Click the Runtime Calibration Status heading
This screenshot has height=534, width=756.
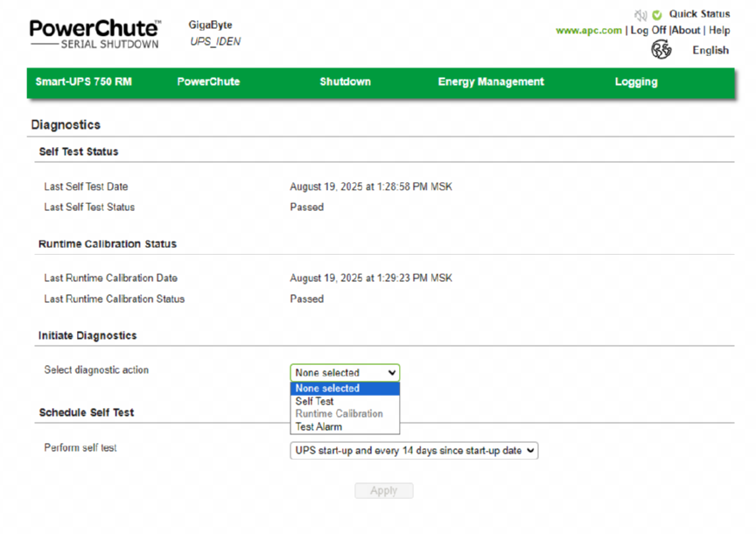[108, 244]
